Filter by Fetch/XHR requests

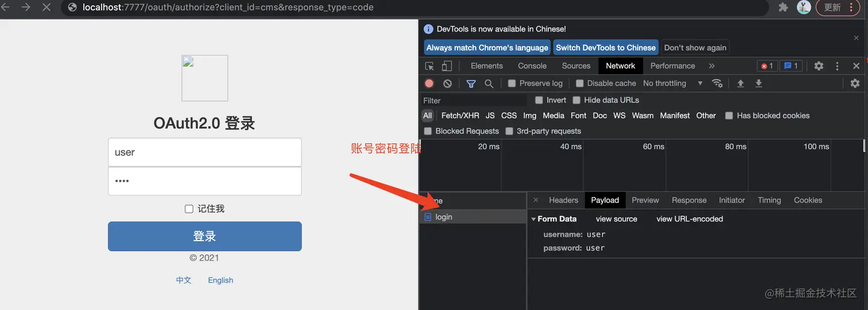460,115
